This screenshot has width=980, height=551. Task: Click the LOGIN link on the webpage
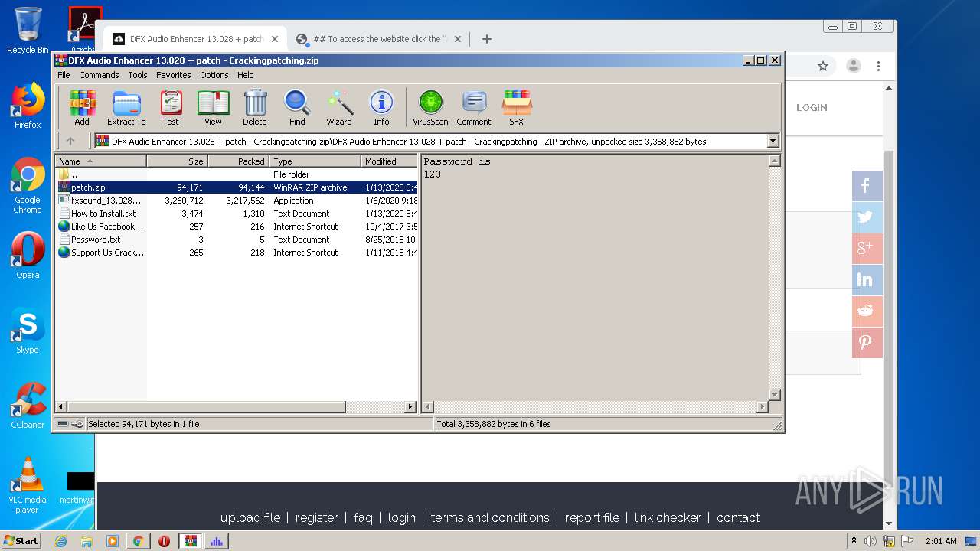812,108
